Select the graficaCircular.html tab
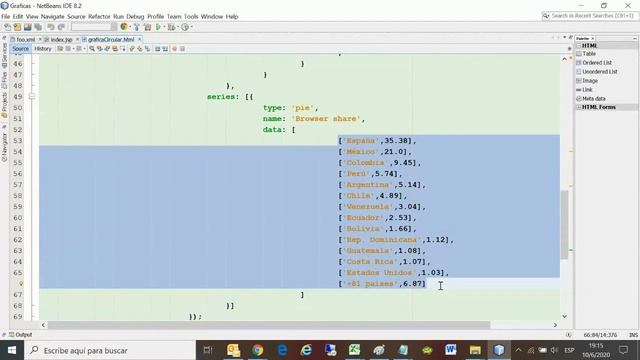Viewport: 640px width, 360px height. click(x=111, y=40)
